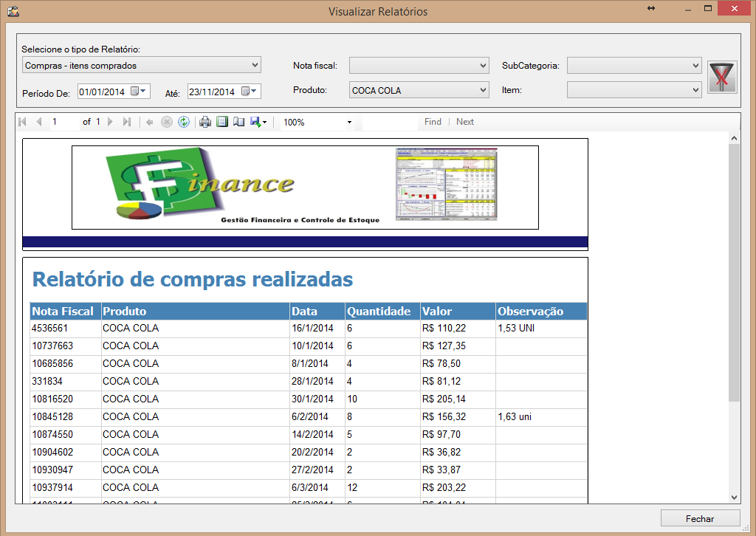Image resolution: width=756 pixels, height=536 pixels.
Task: Click the "Valor" column header
Action: coord(458,312)
